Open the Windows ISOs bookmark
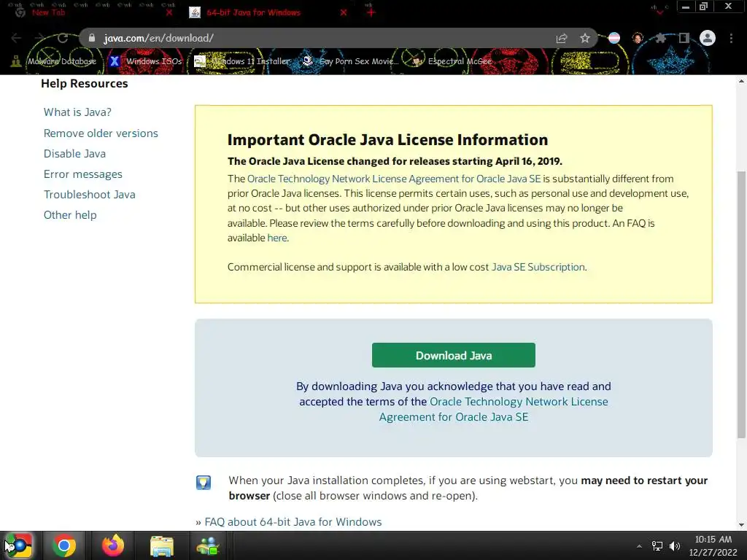This screenshot has width=747, height=560. (x=146, y=61)
